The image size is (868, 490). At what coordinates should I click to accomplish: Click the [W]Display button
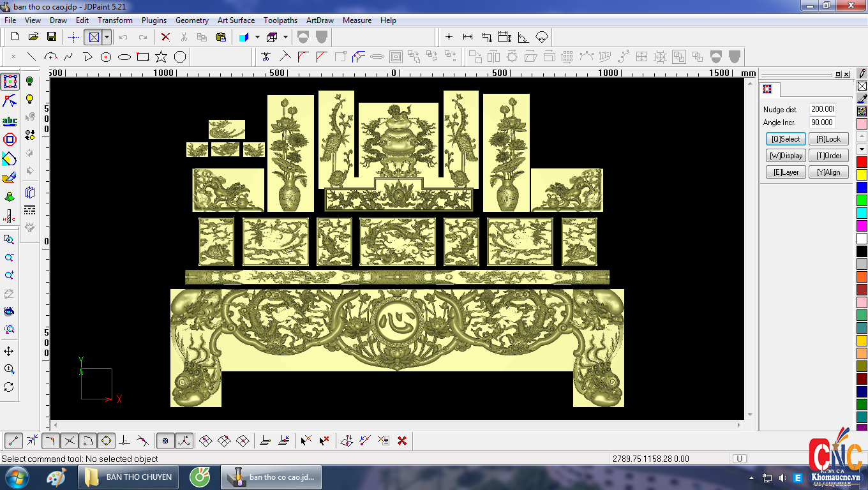pos(786,156)
